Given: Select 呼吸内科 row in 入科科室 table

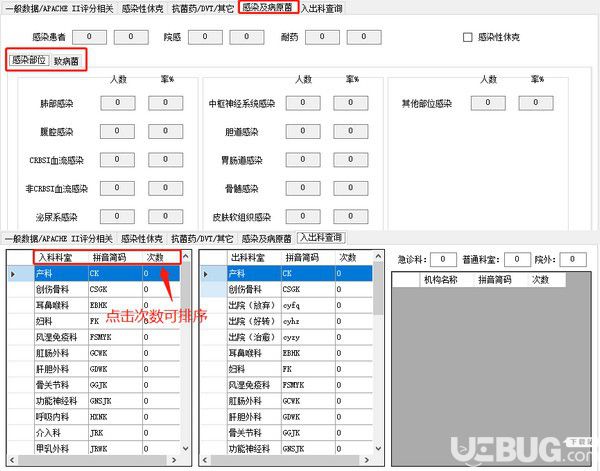Looking at the screenshot, I should pos(94,417).
